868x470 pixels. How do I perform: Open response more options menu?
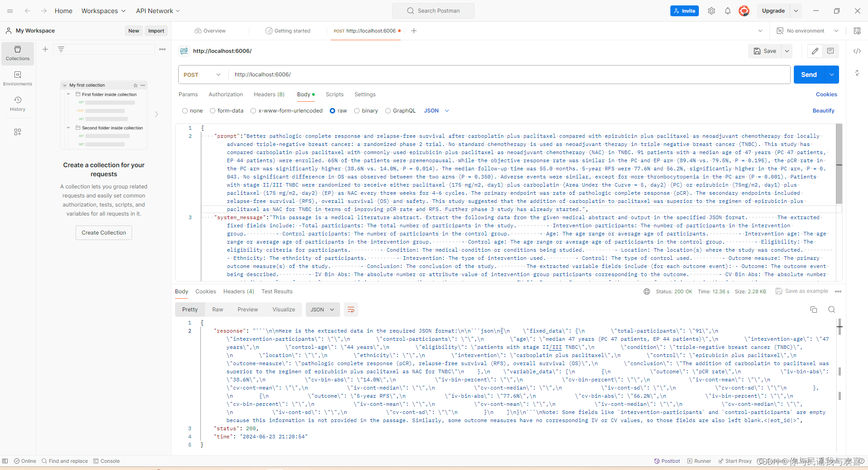tap(838, 291)
